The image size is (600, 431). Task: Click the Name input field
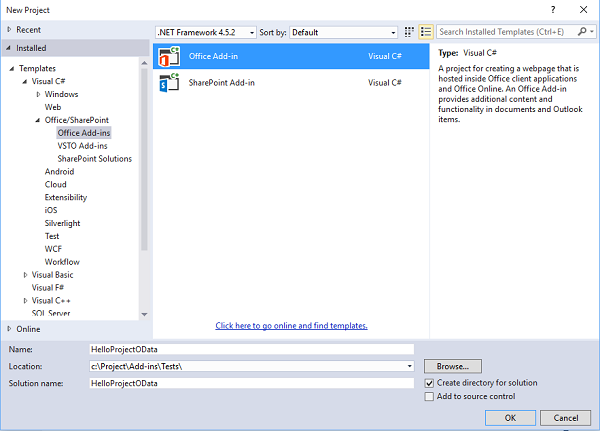[252, 349]
